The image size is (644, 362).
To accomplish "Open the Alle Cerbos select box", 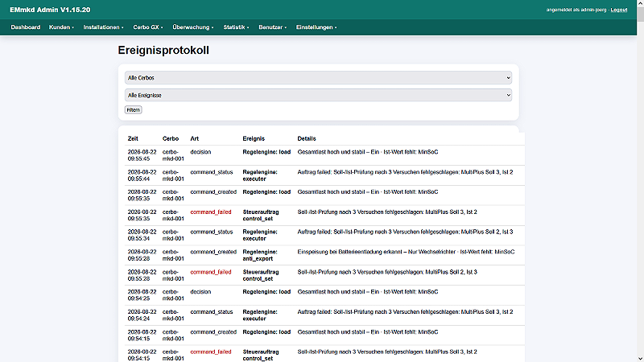I will click(x=318, y=77).
